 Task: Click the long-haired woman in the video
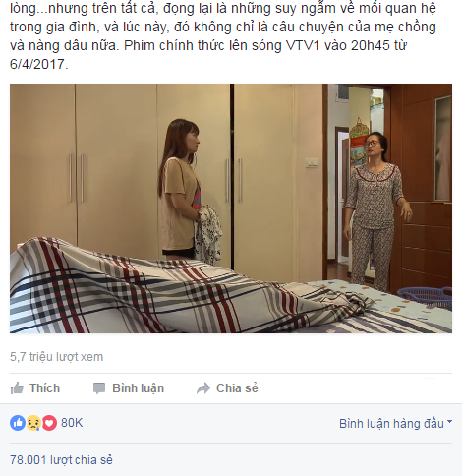(186, 192)
